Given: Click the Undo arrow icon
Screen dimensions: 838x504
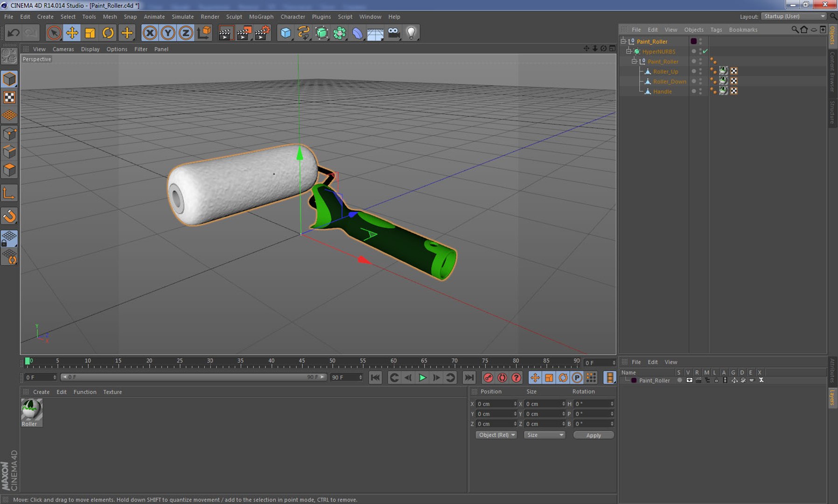Looking at the screenshot, I should pyautogui.click(x=14, y=33).
